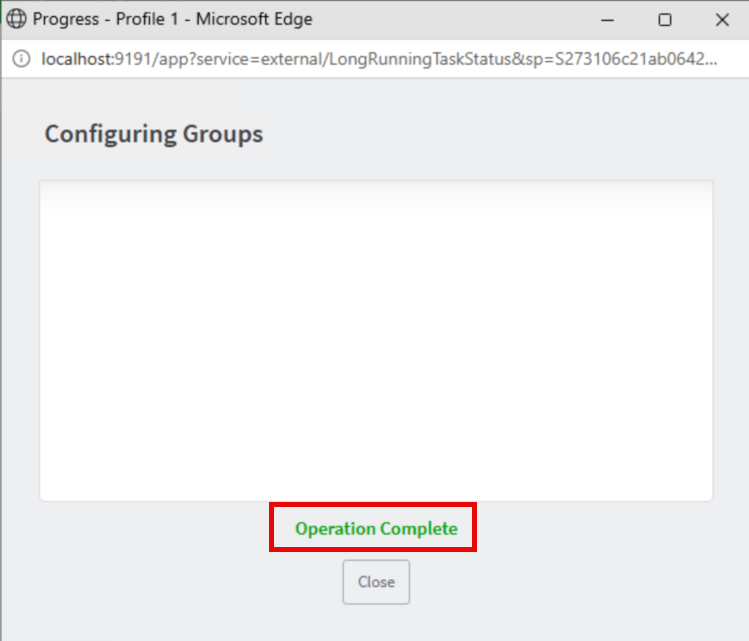This screenshot has height=641, width=749.
Task: Click the grey page background under Close
Action: [376, 623]
